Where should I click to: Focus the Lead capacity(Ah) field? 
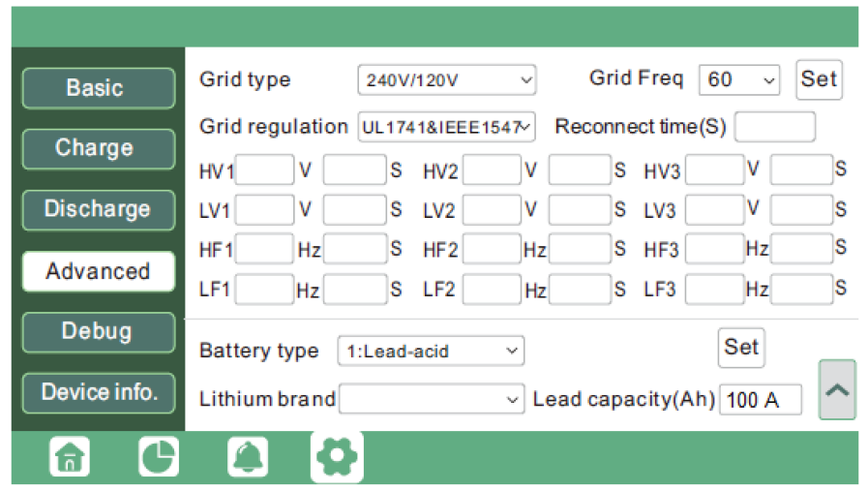coord(760,399)
